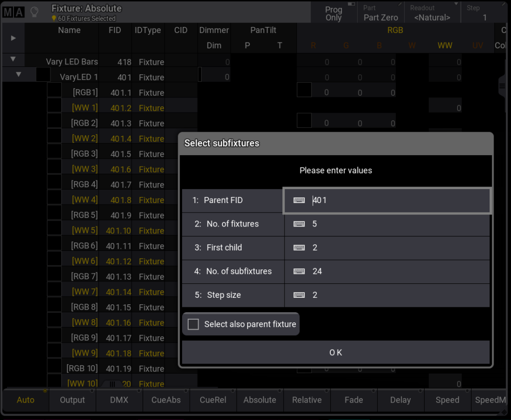Open keyboard for No. of subfixtures
Image resolution: width=511 pixels, height=420 pixels.
299,271
